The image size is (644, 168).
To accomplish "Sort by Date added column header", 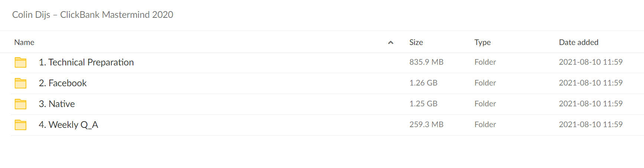I will coord(579,42).
